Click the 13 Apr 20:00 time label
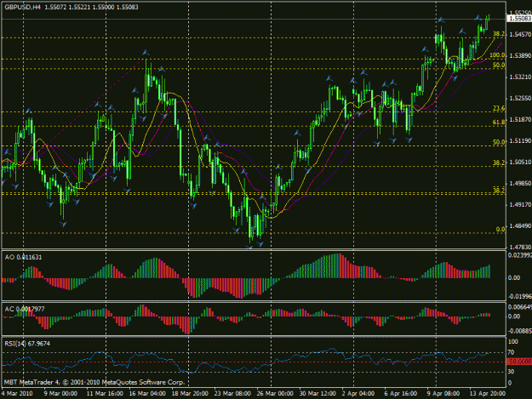Image resolution: width=532 pixels, height=399 pixels. point(488,394)
